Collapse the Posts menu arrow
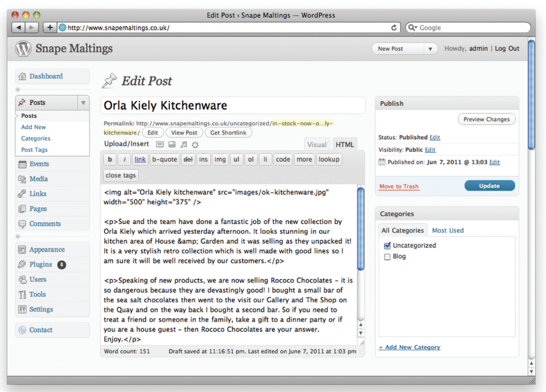This screenshot has width=546, height=392. pyautogui.click(x=83, y=103)
